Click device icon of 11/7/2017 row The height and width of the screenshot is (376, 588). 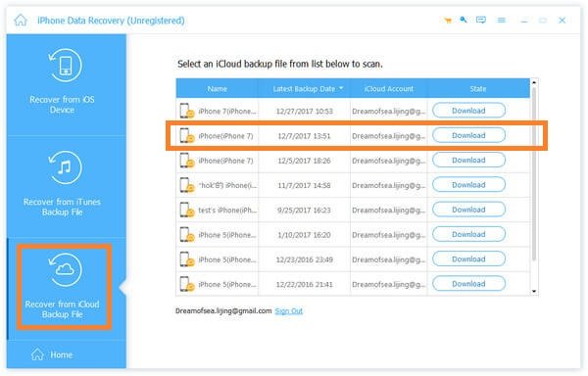click(x=187, y=185)
